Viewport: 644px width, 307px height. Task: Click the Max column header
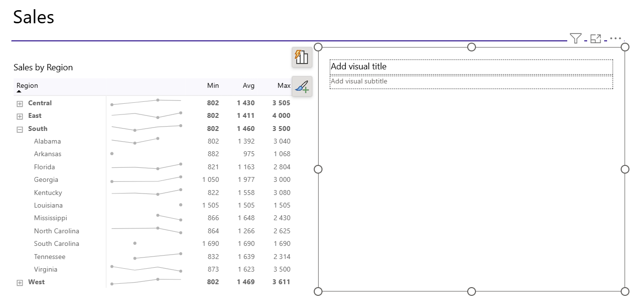point(284,85)
